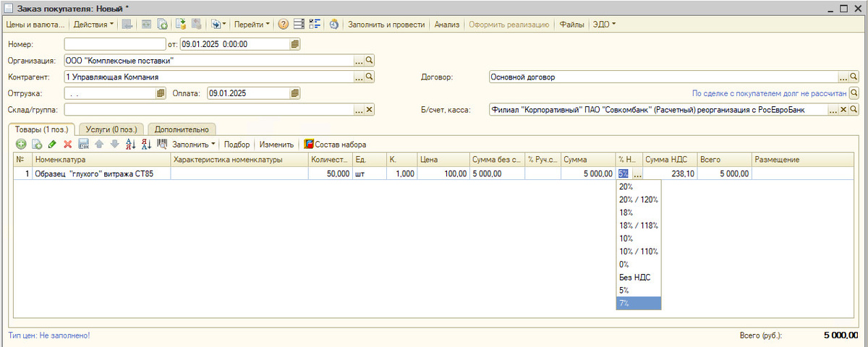Move row up with the arrow icon
868x347 pixels.
(x=99, y=145)
